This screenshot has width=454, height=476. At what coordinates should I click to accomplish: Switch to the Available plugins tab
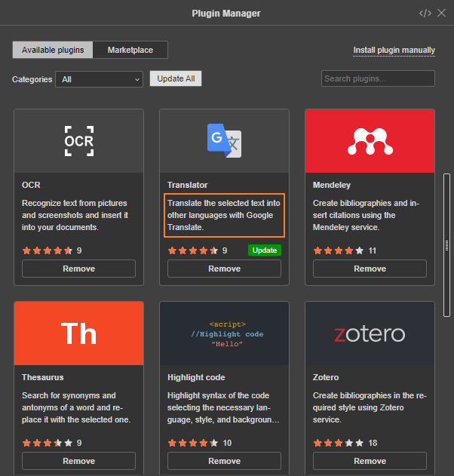coord(53,50)
